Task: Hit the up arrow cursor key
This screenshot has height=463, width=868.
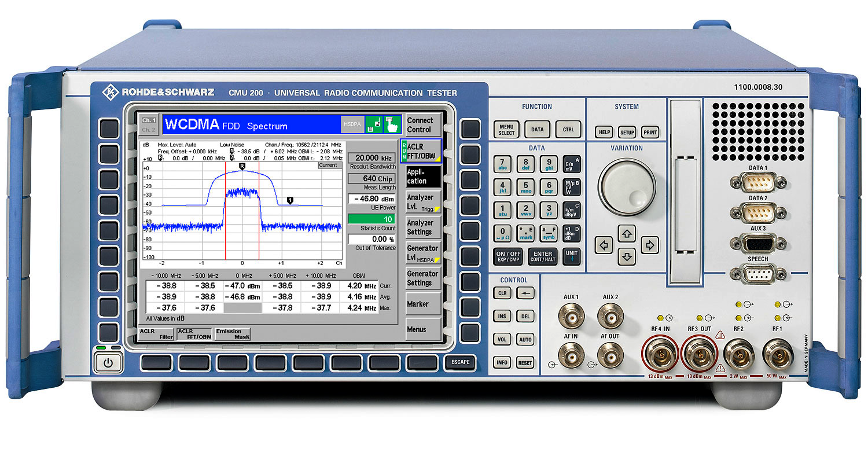Action: point(627,233)
